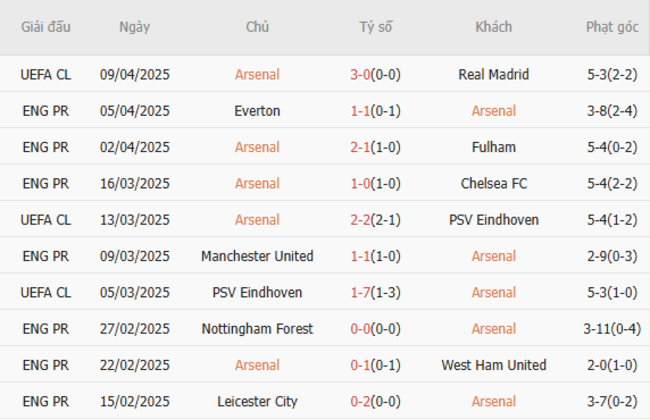The height and width of the screenshot is (420, 650).
Task: Click the West Ham United team name
Action: [493, 365]
